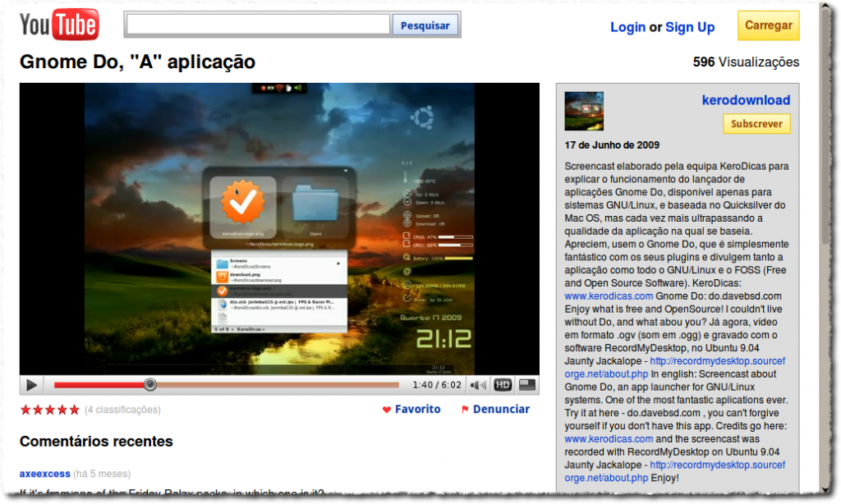This screenshot has height=504, width=841.
Task: Click the 1:40 / 6:02 time display
Action: tap(437, 385)
